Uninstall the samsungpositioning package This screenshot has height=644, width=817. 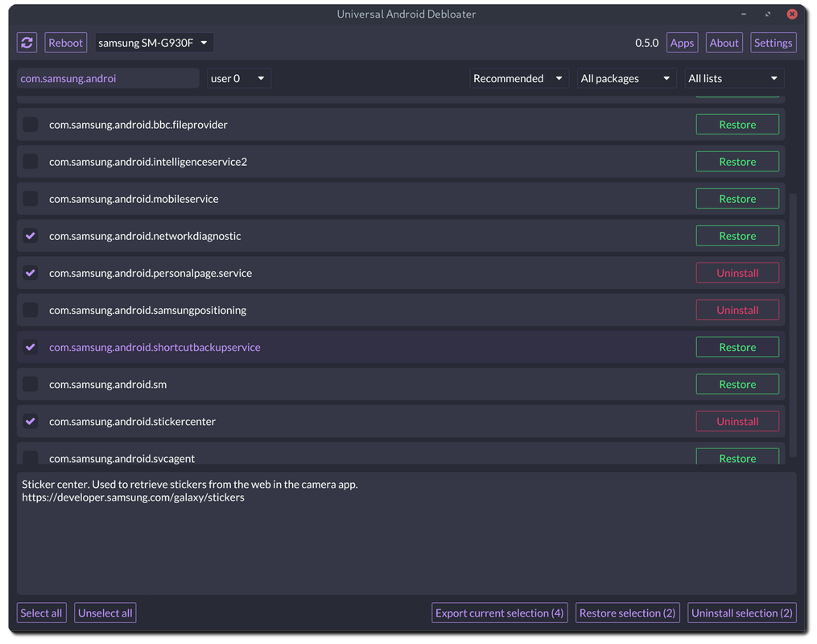(x=737, y=310)
